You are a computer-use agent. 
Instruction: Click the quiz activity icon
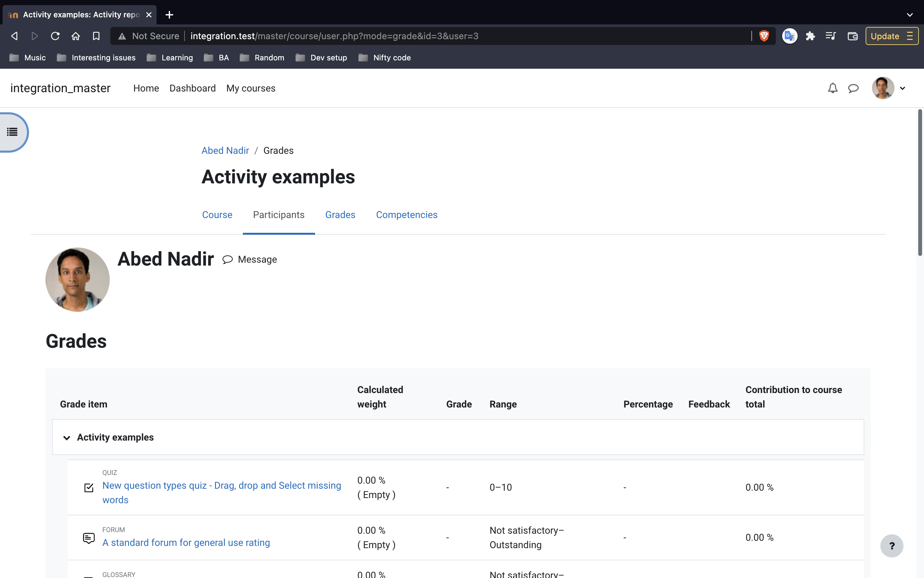click(x=89, y=487)
